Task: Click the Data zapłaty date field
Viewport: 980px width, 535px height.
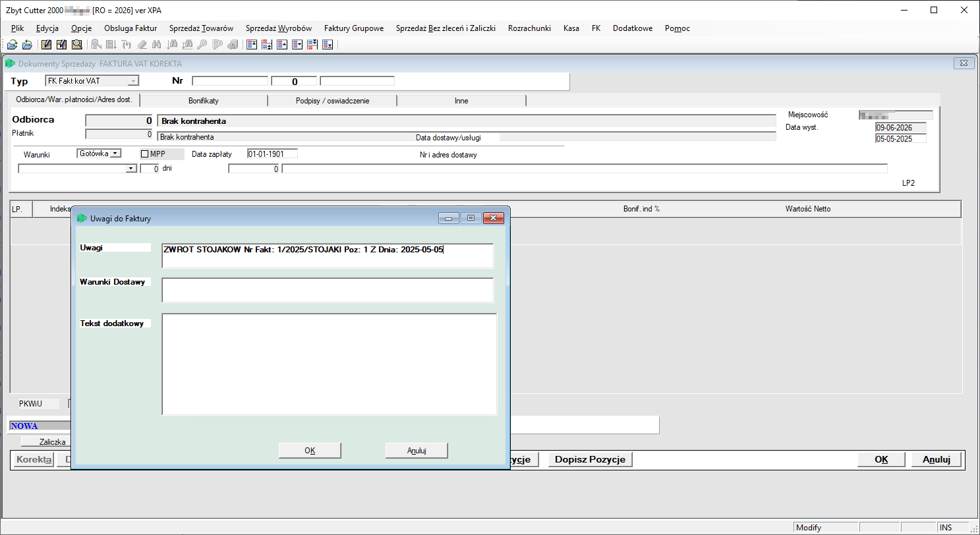Action: click(272, 154)
